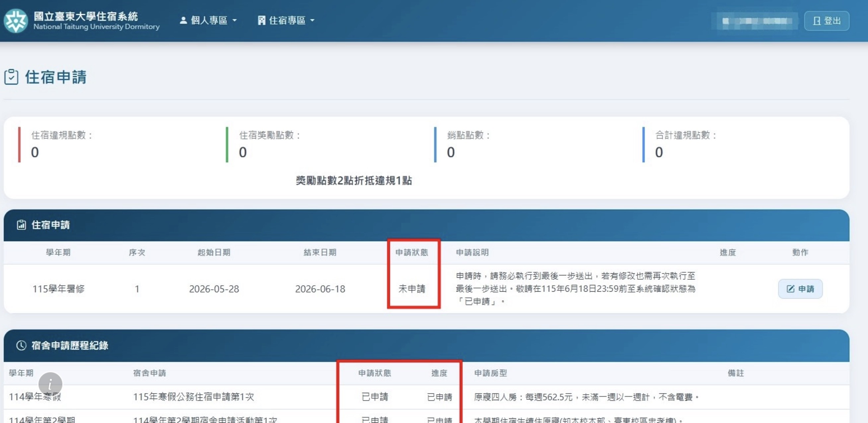Click the chart icon in 住宿申請 panel header
The image size is (868, 423).
[x=21, y=225]
